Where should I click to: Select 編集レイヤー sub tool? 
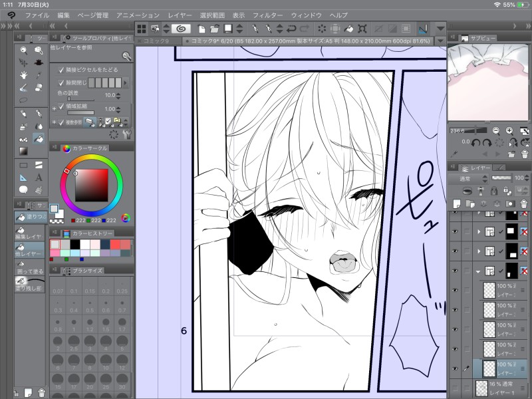click(x=29, y=233)
